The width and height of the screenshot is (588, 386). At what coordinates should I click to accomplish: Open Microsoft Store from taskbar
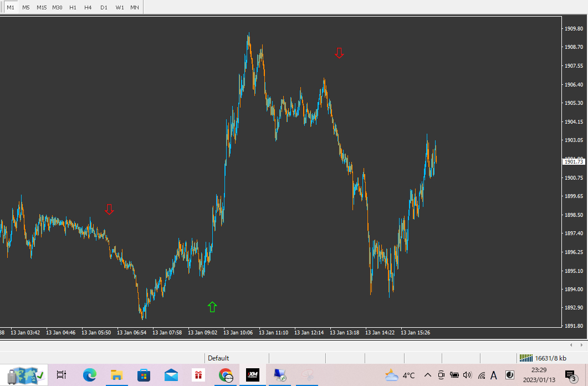(x=144, y=375)
